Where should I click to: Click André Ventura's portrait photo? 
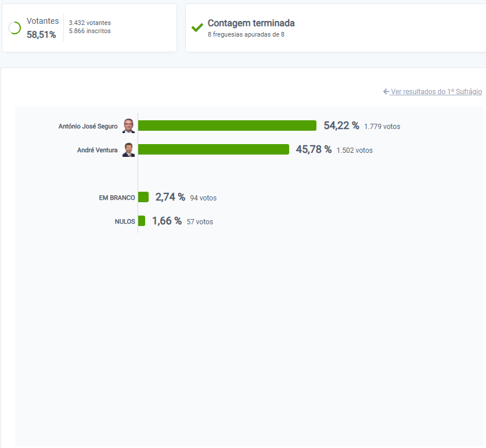129,149
